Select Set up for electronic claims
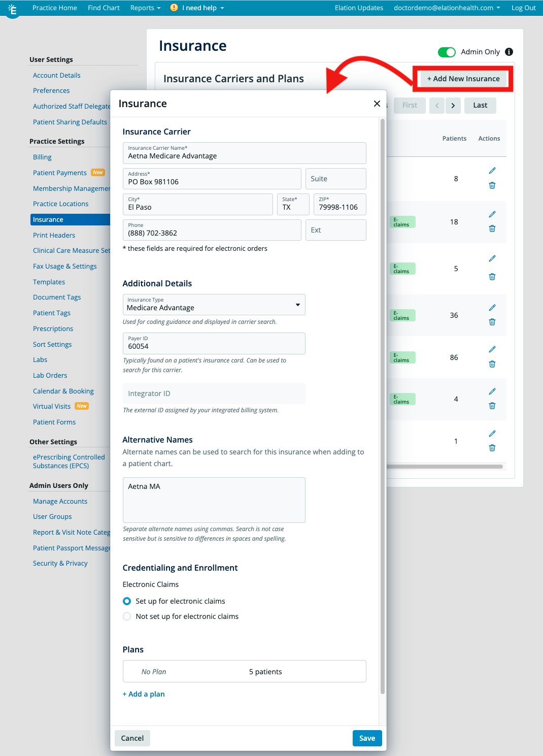The image size is (543, 756). 127,601
